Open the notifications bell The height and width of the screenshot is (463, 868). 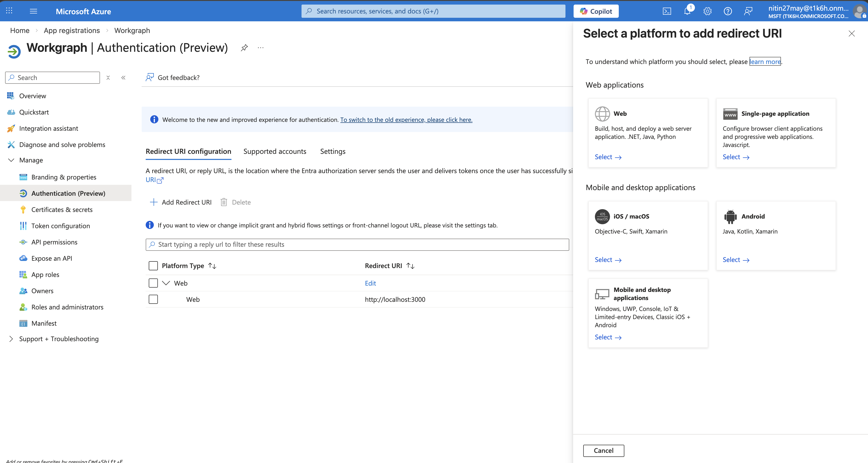point(687,11)
